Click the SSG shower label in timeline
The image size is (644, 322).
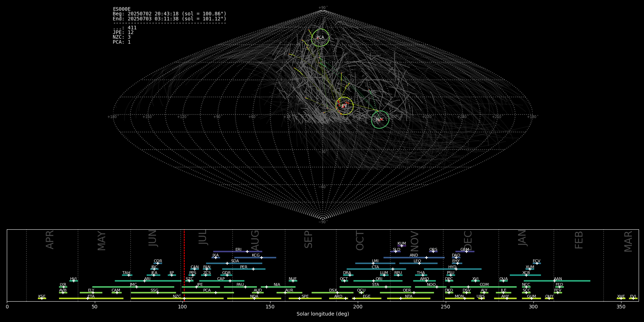click(x=154, y=291)
